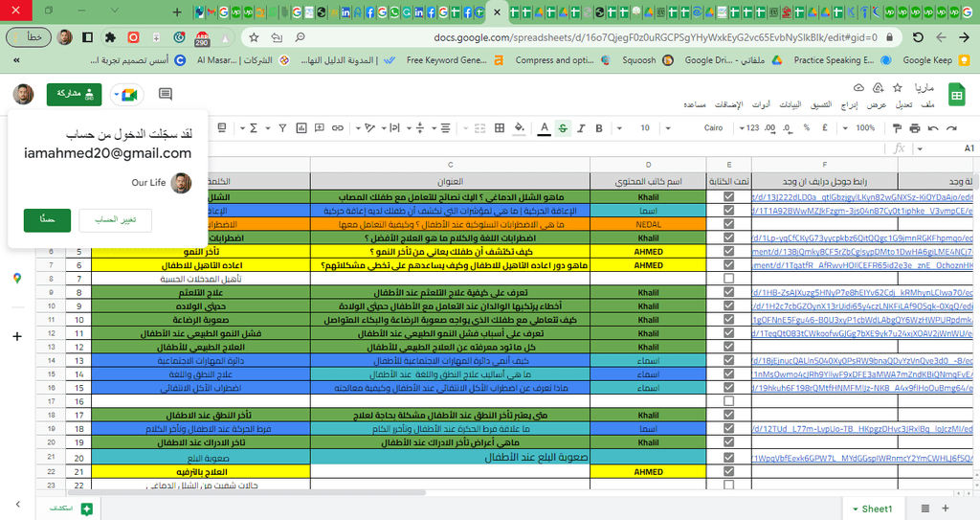Check the empty box in sheet row 16
Screen dimensions: 980x520
click(728, 401)
